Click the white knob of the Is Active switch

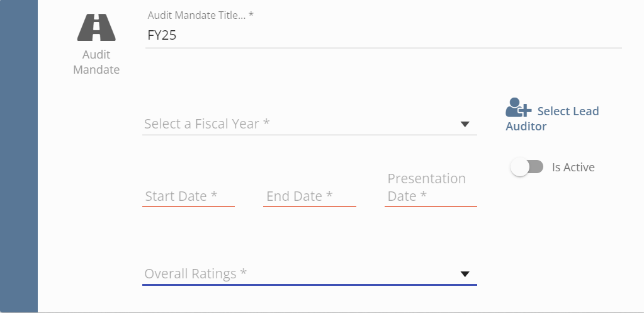coord(520,167)
